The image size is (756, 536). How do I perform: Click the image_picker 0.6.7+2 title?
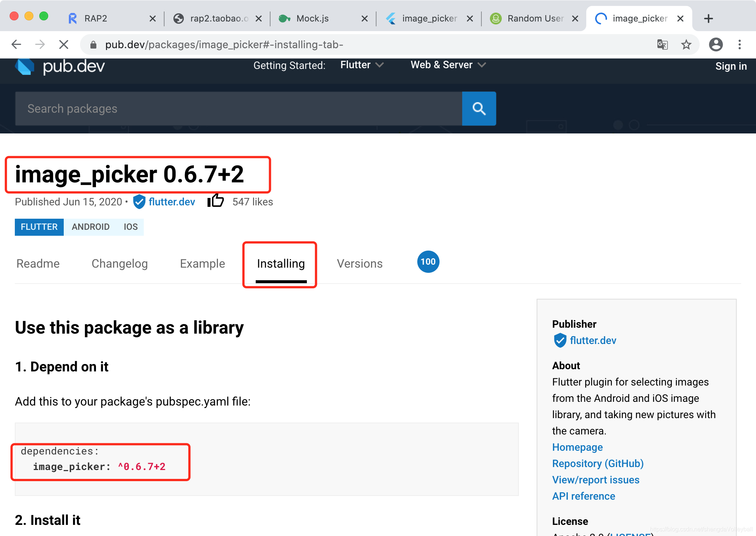coord(129,174)
